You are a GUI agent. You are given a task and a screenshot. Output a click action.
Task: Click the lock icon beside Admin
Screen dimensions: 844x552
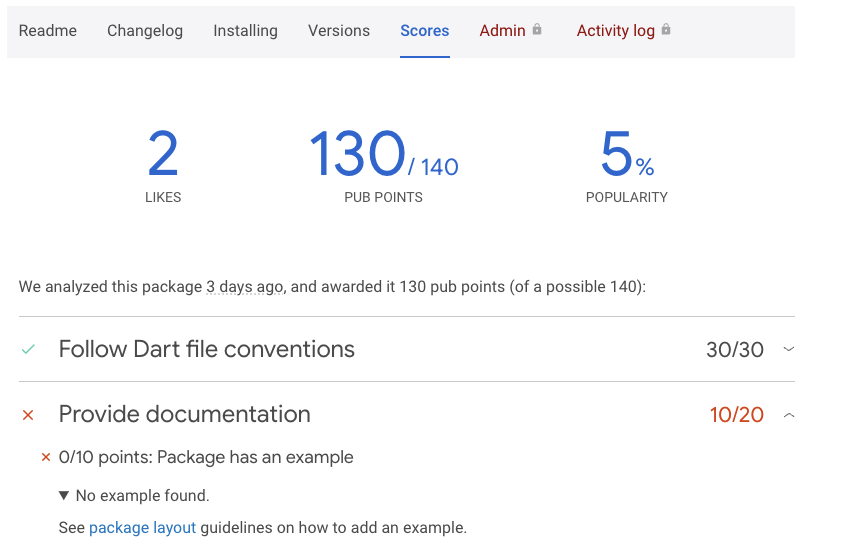(x=537, y=30)
